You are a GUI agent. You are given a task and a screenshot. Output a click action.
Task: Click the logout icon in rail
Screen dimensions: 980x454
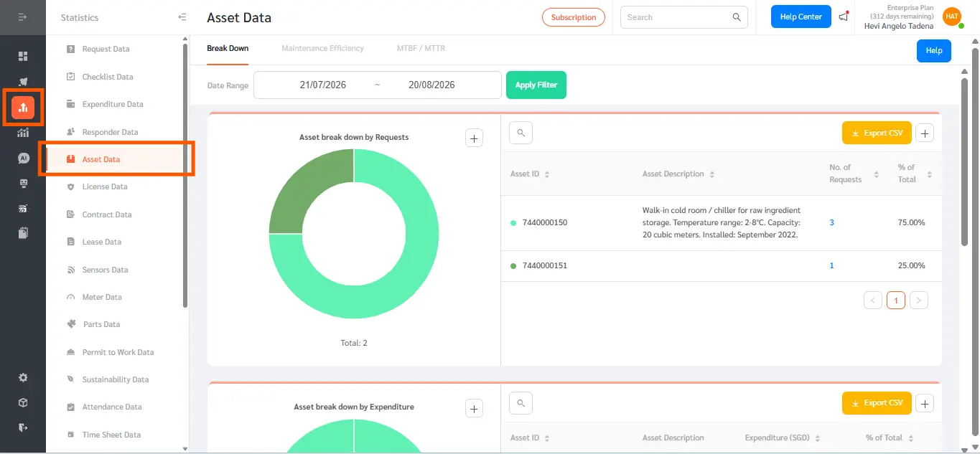click(x=23, y=427)
